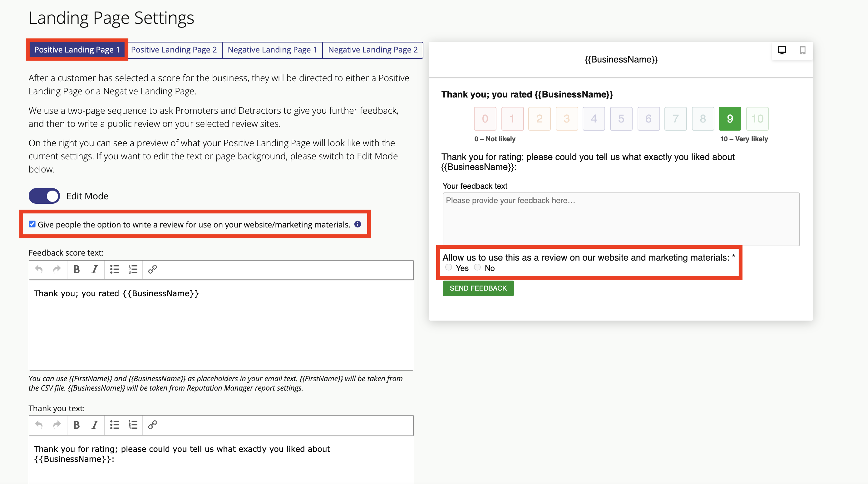Click the 'Thank you text:' label
Image resolution: width=868 pixels, height=484 pixels.
pos(57,408)
